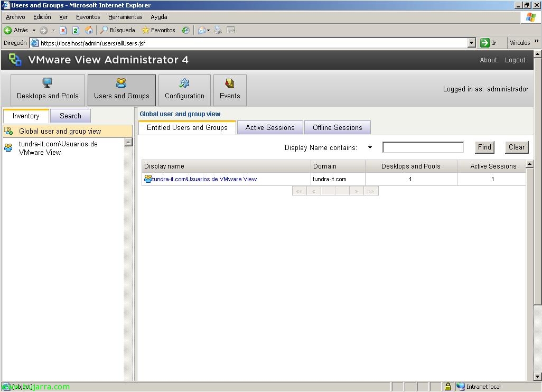
Task: Select tundra-it.com\Usuarios de VMware View inventory item
Action: pos(63,148)
